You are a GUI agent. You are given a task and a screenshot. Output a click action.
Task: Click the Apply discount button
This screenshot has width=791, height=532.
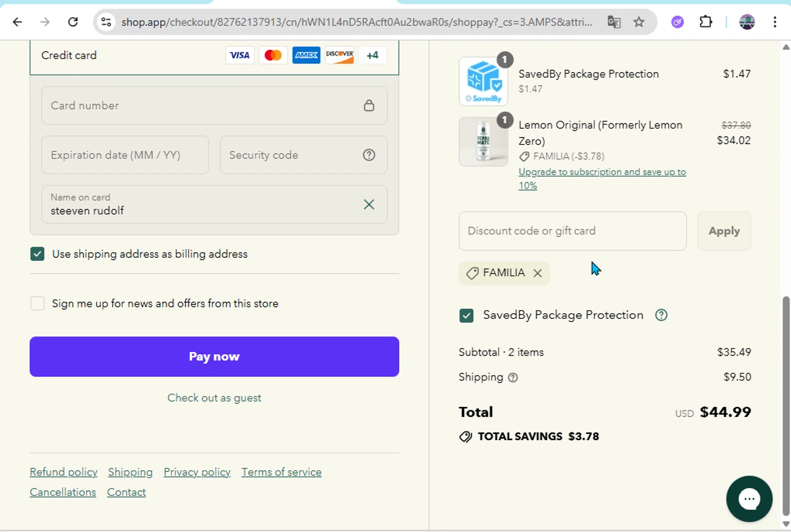point(724,231)
